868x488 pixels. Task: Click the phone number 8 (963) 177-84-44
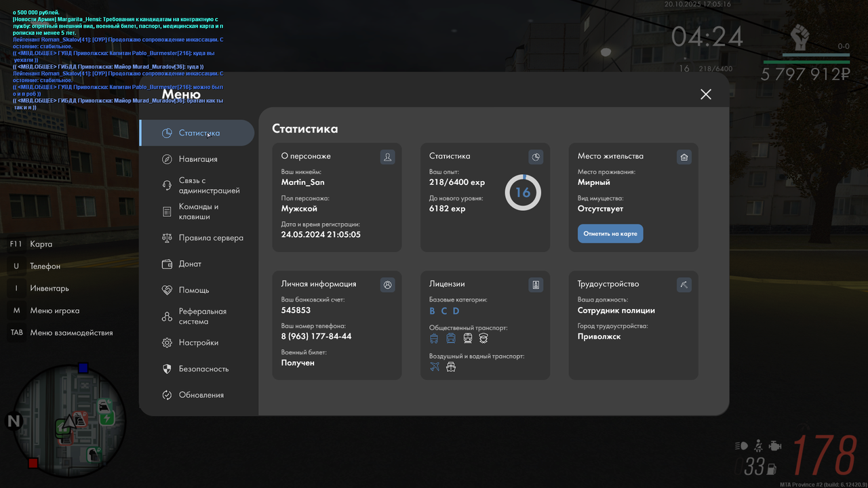click(316, 336)
